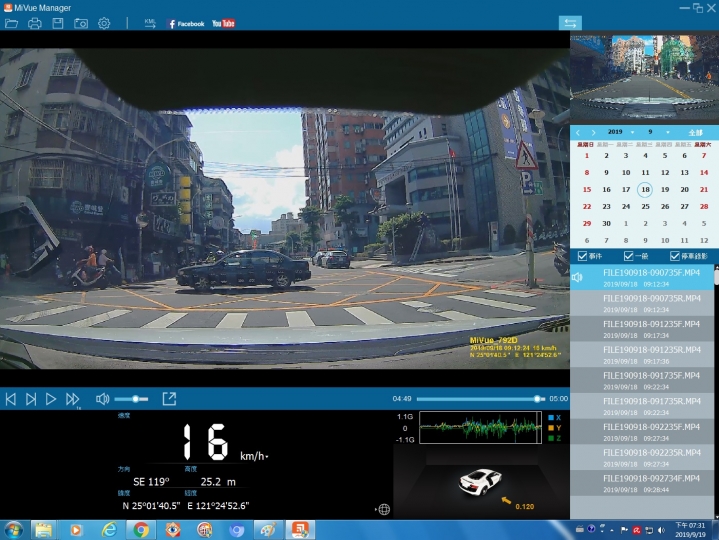Select September 19 in the calendar

click(665, 189)
